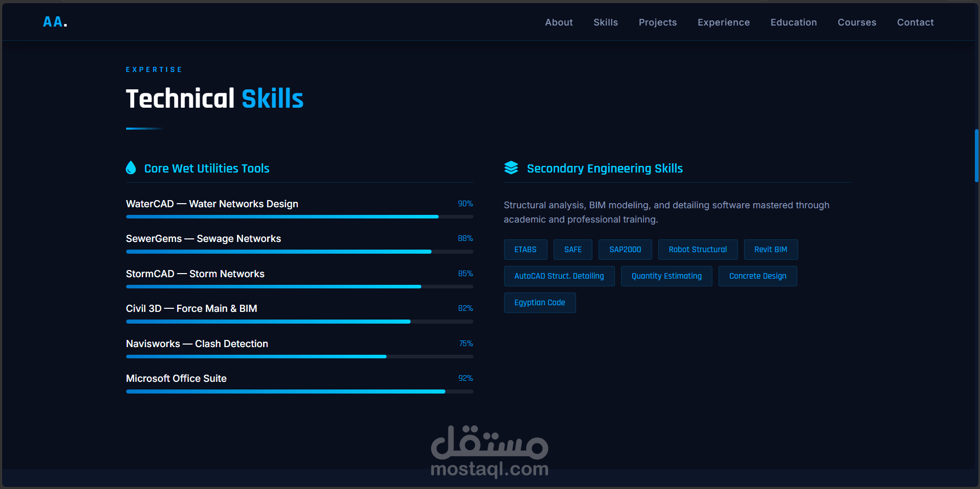Select AutoCAD Struct. Detailing tag
The width and height of the screenshot is (980, 489).
pos(559,276)
